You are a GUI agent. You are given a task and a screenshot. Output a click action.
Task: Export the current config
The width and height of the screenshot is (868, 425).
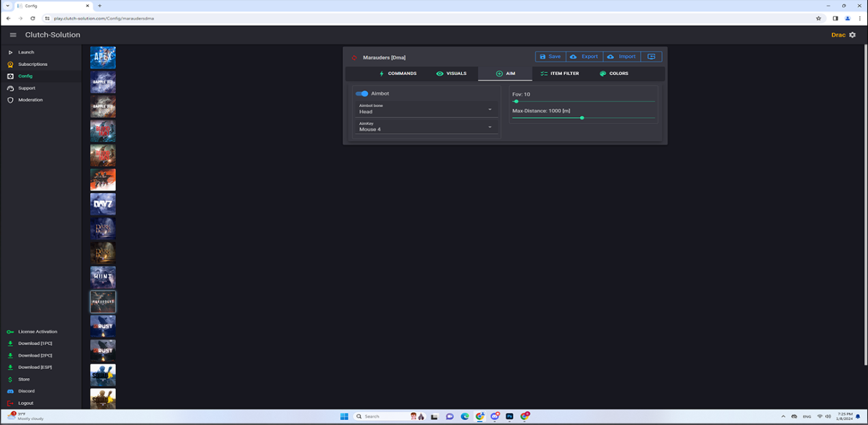coord(584,57)
